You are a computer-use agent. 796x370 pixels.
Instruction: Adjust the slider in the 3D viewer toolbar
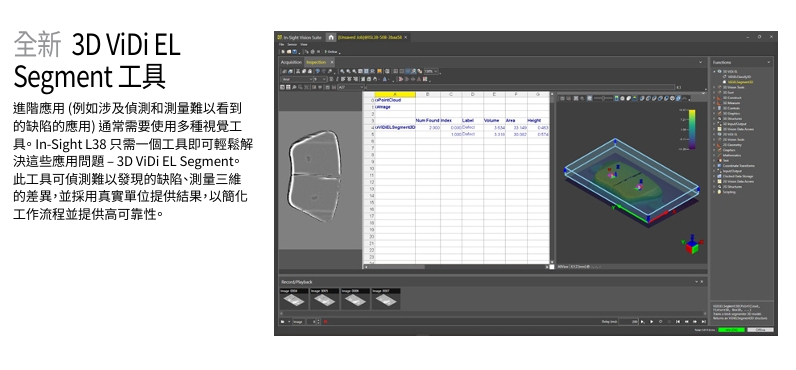pos(603,98)
